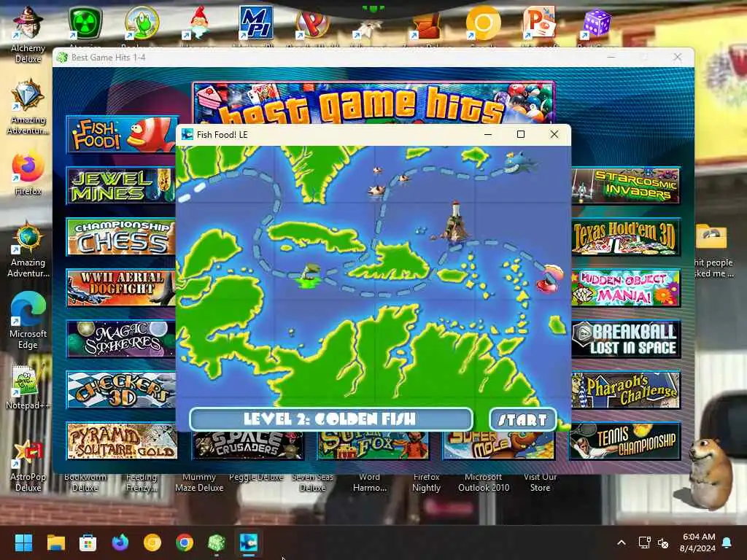747x560 pixels.
Task: Launch Championship Chess from the launcher
Action: pos(121,237)
